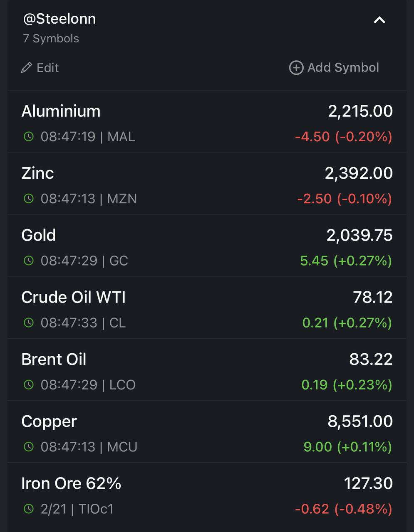This screenshot has width=414, height=532.
Task: Open Crude Oil WTI quote details
Action: tap(207, 308)
